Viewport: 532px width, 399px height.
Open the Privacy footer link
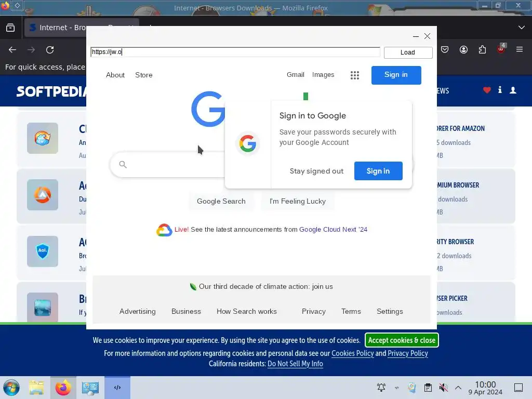coord(313,312)
